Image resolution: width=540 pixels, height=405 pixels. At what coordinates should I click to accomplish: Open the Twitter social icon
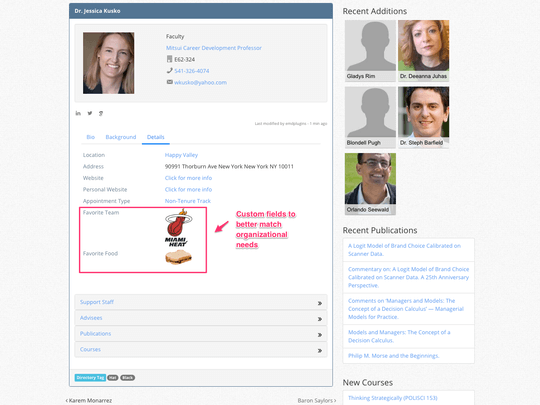(90, 113)
